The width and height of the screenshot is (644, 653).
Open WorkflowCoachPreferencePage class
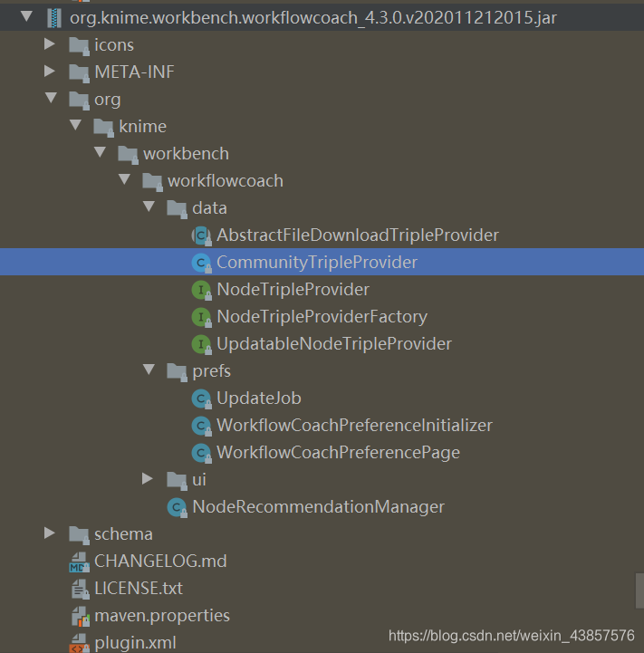point(338,453)
